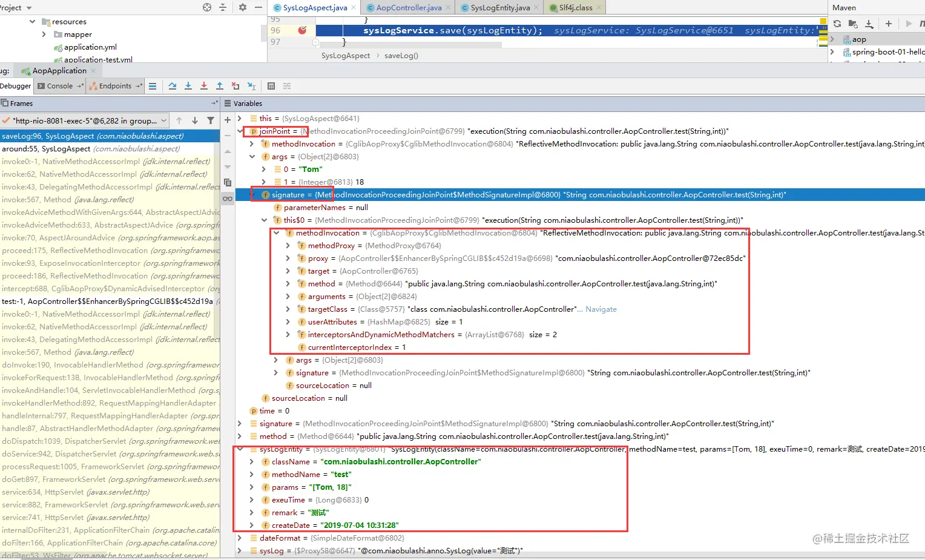The image size is (925, 560).
Task: Open application.yml in Project tree
Action: click(x=90, y=47)
